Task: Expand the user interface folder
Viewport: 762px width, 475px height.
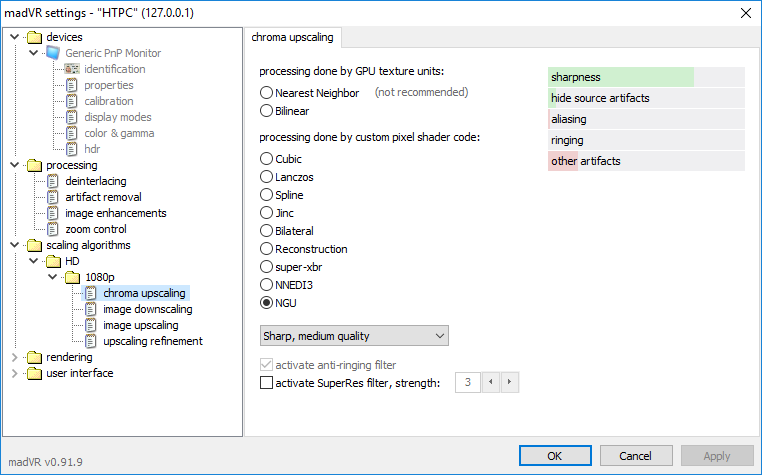Action: pos(15,373)
